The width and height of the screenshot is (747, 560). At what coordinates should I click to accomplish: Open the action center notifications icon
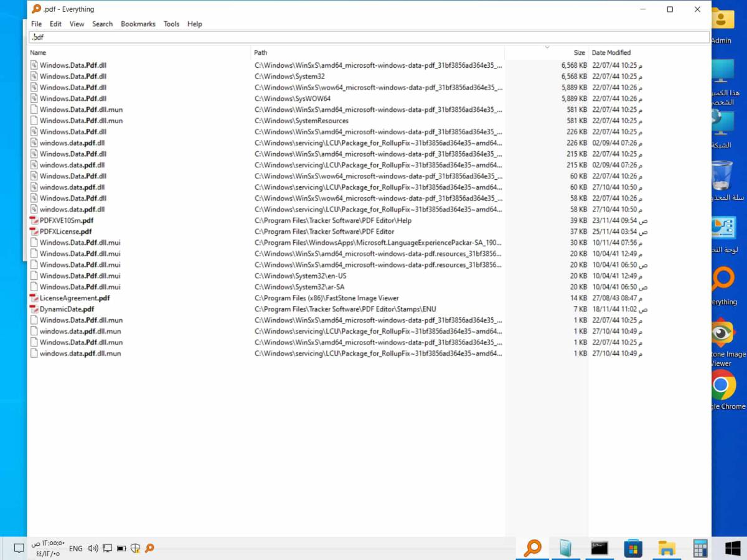[19, 548]
